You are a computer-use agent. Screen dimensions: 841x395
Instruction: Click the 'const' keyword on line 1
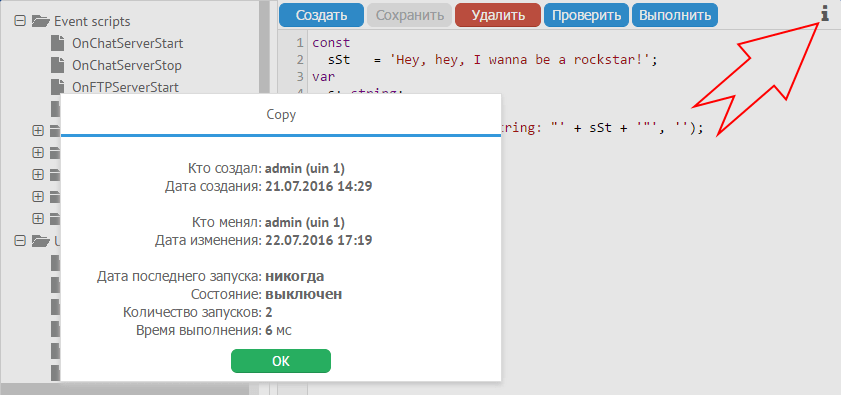point(331,43)
